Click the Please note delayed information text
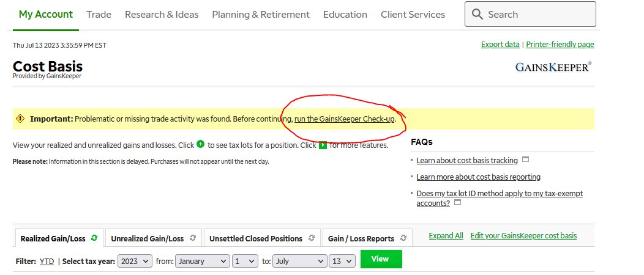 [141, 161]
